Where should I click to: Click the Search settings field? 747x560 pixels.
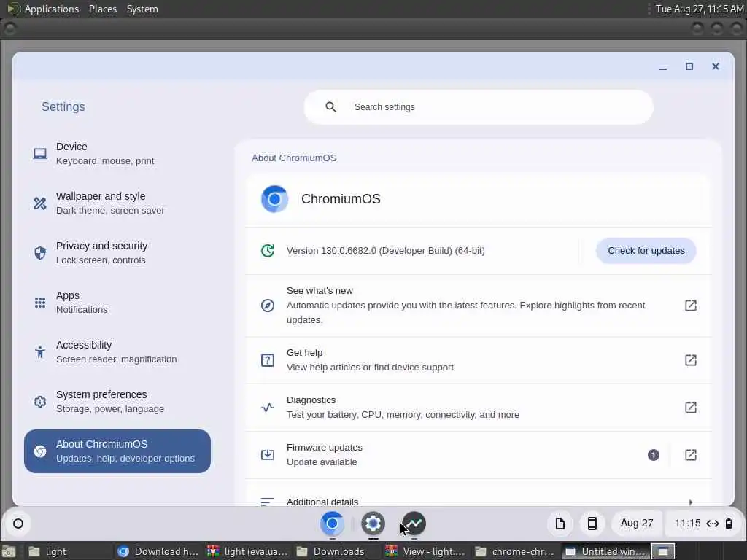(x=479, y=107)
